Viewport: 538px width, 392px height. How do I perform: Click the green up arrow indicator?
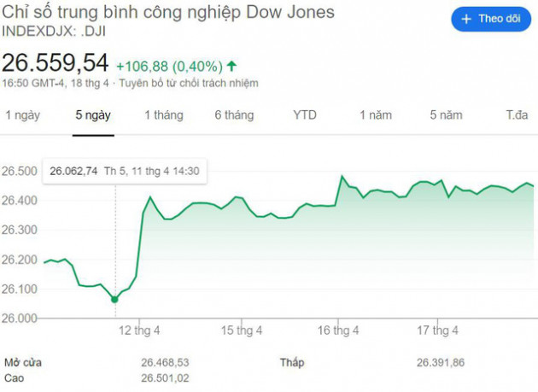(232, 66)
